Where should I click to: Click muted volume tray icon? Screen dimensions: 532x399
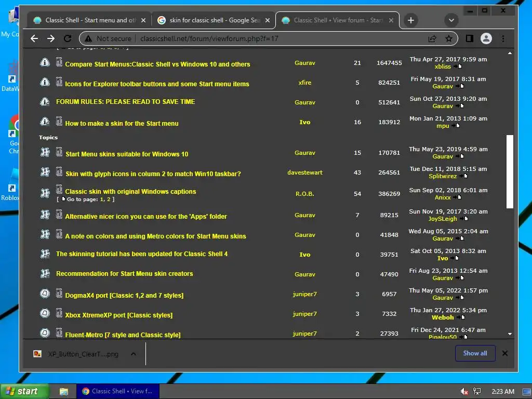point(464,392)
